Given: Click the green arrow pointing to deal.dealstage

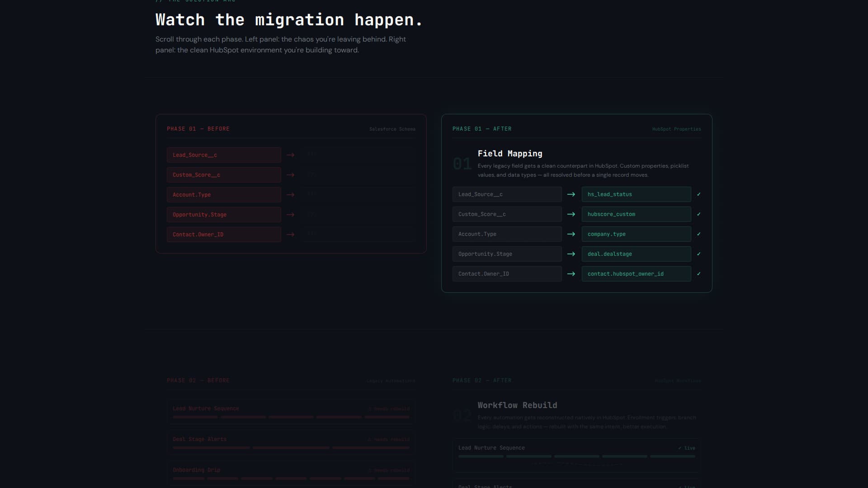Looking at the screenshot, I should pyautogui.click(x=571, y=254).
